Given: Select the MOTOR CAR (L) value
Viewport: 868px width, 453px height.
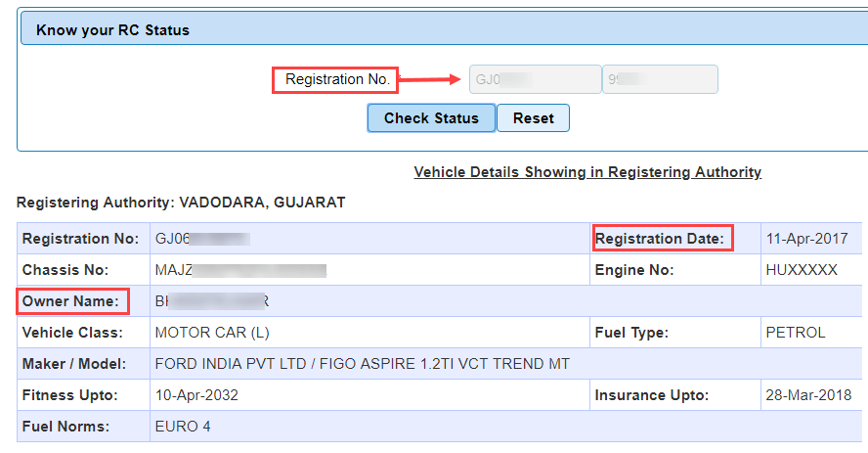Looking at the screenshot, I should (x=212, y=333).
